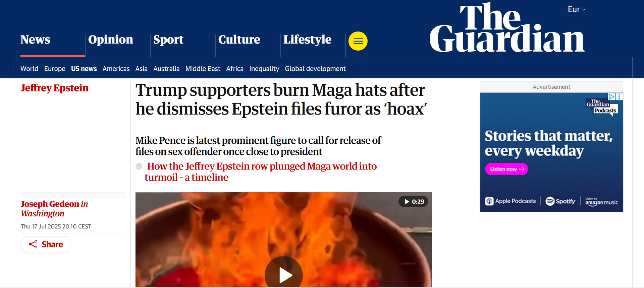Click the AdChoices triangle icon on advertisement
Screen dimensions: 644x288
coord(611,97)
